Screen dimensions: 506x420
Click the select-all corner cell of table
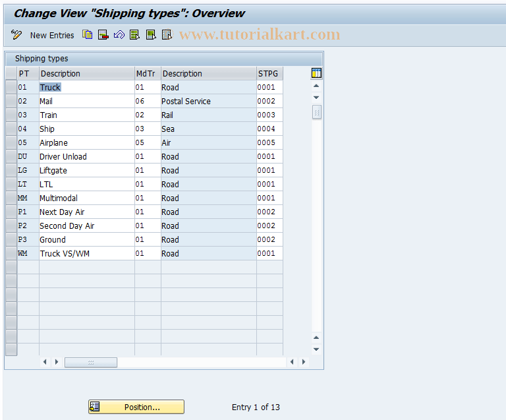point(11,74)
